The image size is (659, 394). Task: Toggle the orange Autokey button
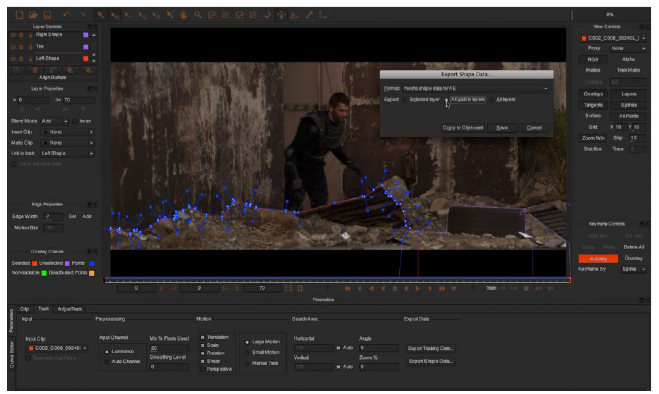pos(598,259)
